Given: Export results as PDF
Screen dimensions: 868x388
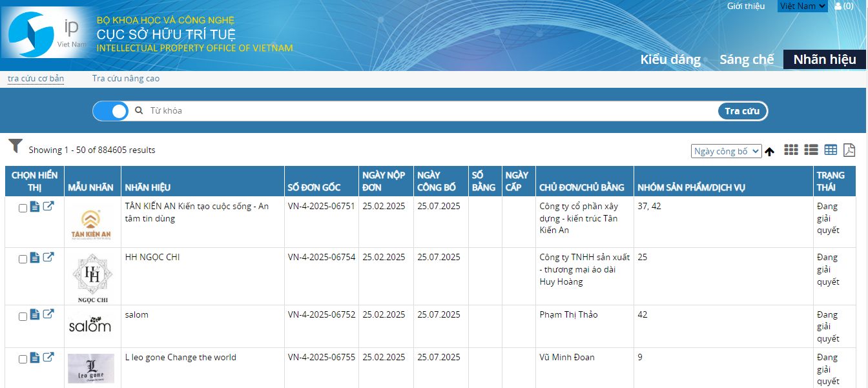Looking at the screenshot, I should [849, 150].
